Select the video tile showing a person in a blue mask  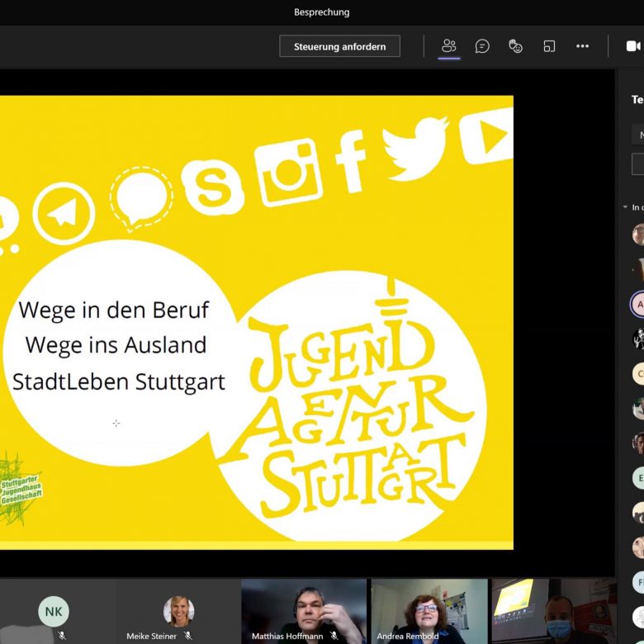(x=554, y=611)
